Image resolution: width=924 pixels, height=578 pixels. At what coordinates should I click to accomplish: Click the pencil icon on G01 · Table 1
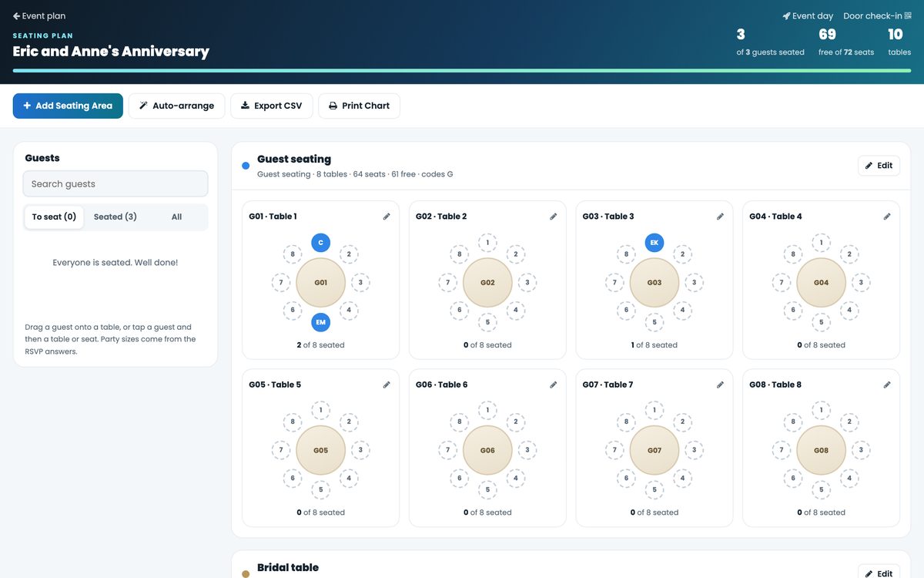[387, 217]
